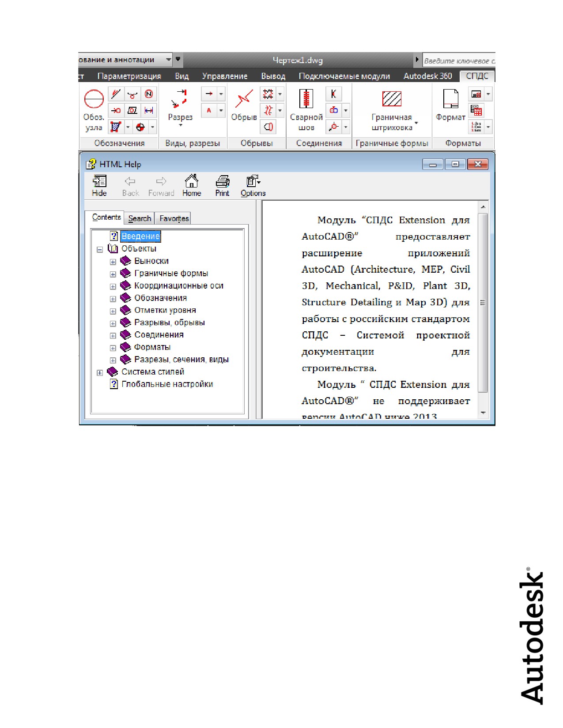Click the keyword search field in title bar
563x728 pixels.
tap(458, 60)
